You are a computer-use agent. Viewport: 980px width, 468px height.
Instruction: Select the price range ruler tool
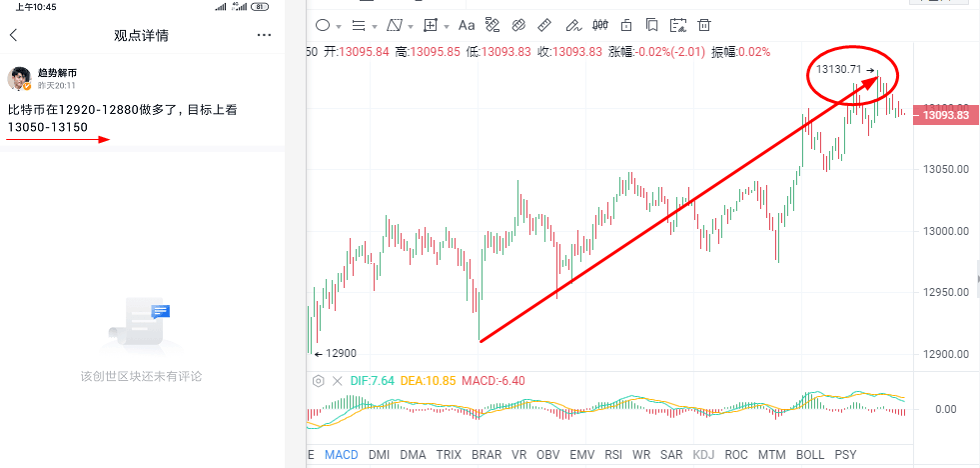pyautogui.click(x=492, y=26)
